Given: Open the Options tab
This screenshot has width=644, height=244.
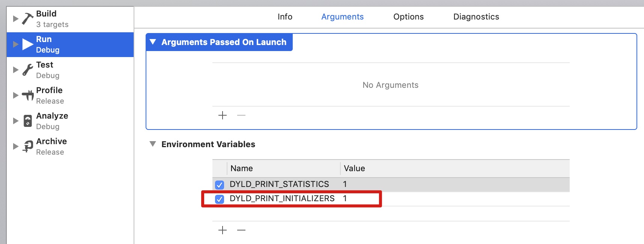Looking at the screenshot, I should pyautogui.click(x=408, y=17).
